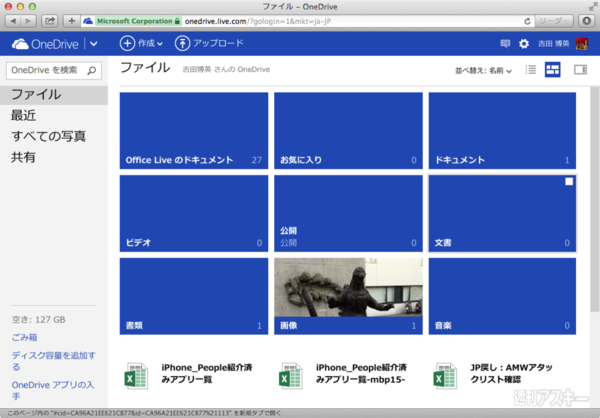Open the 画像 folder with Godzilla photo
600x418 pixels.
coord(349,296)
